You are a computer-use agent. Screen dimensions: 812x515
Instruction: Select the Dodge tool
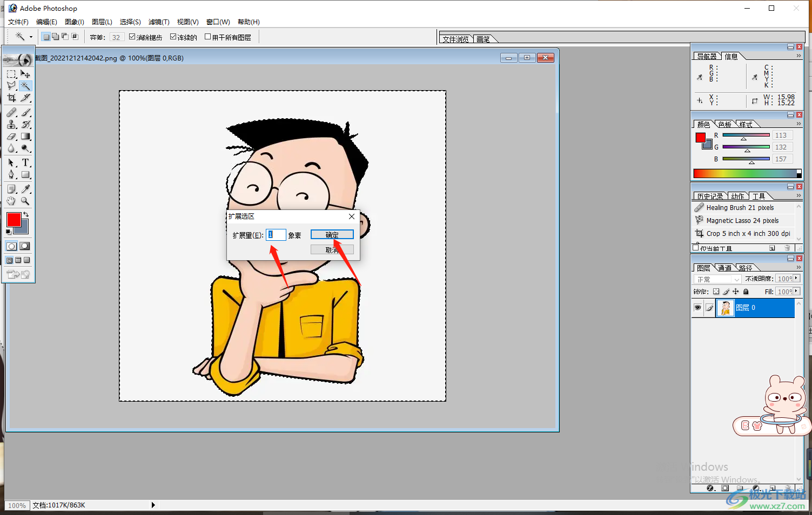[25, 148]
